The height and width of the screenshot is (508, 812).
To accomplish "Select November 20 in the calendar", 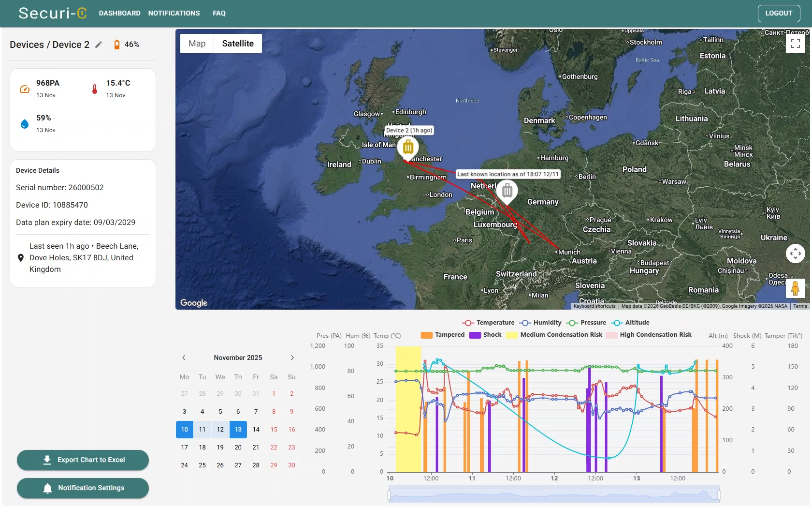I will pos(238,448).
